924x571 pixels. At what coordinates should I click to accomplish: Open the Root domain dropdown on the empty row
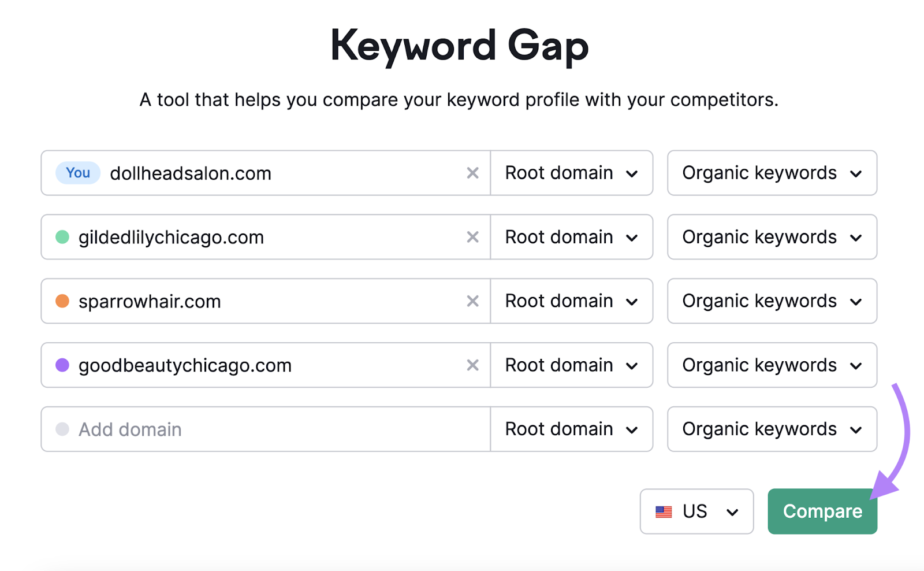point(571,429)
